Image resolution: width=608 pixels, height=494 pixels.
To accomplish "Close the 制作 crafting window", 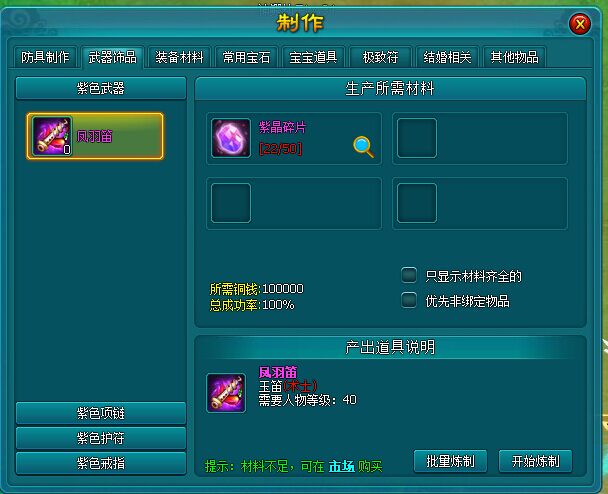I will (580, 24).
